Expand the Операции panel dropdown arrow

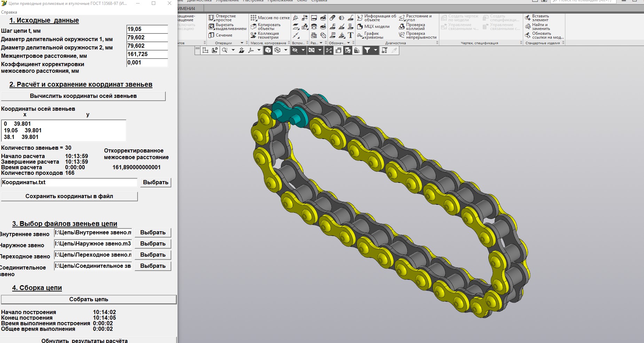pos(242,43)
